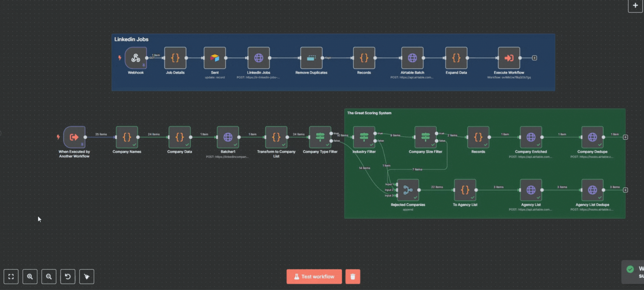
Task: Select the Company Dedupe node
Action: click(592, 137)
